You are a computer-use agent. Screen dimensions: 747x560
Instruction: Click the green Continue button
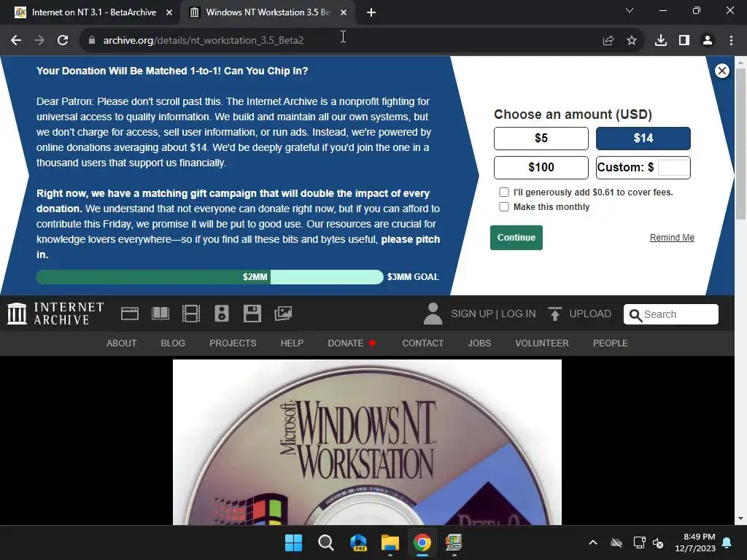(x=516, y=238)
